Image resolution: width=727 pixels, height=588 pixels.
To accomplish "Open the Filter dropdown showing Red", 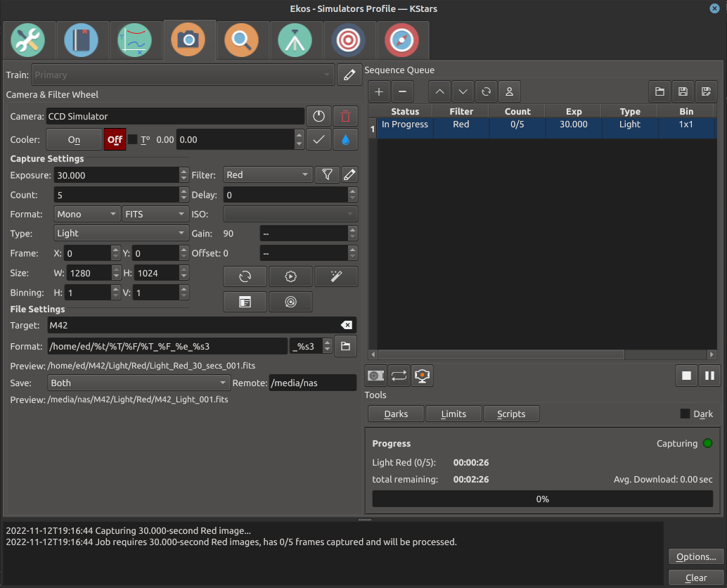I will tap(267, 174).
